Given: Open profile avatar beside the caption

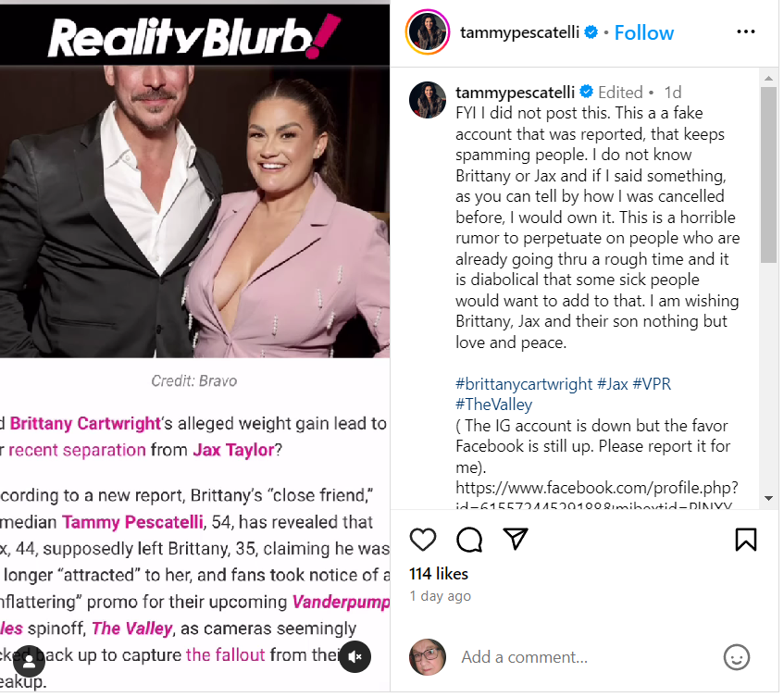Looking at the screenshot, I should click(428, 100).
